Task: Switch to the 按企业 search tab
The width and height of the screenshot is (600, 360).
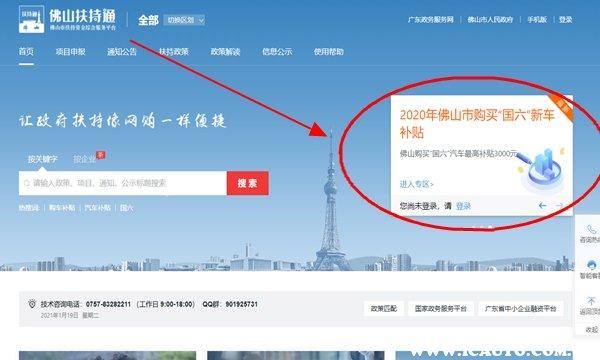Action: 84,159
